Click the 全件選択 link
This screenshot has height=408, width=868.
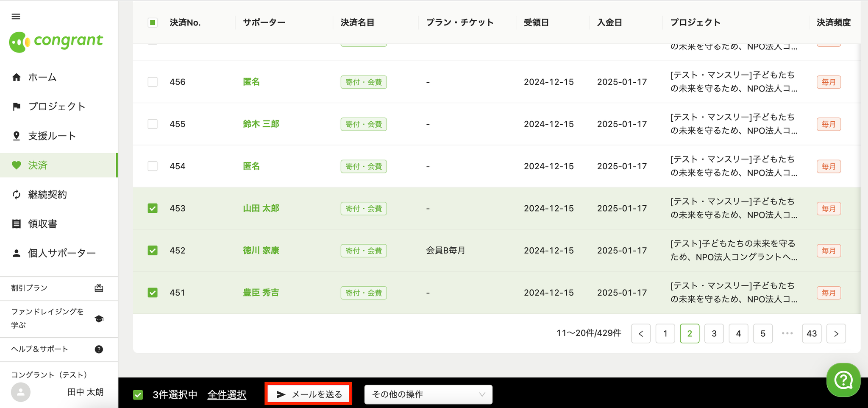pyautogui.click(x=227, y=395)
